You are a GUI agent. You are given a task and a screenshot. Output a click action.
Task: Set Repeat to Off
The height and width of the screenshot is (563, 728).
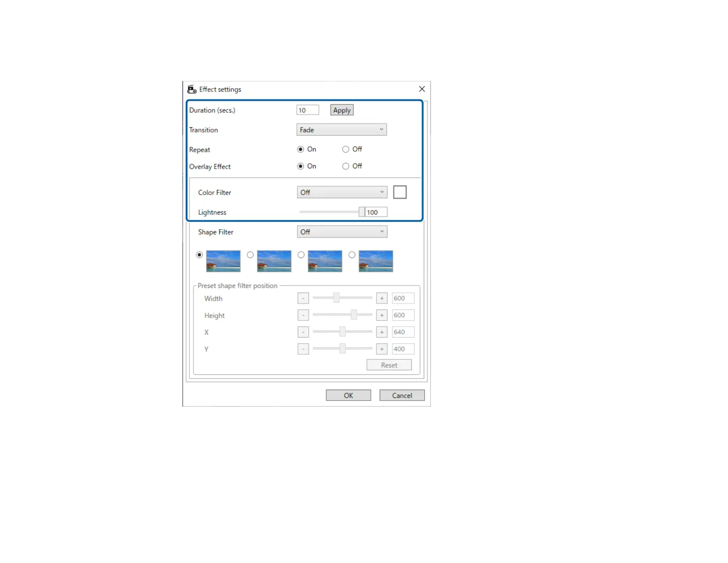[346, 149]
